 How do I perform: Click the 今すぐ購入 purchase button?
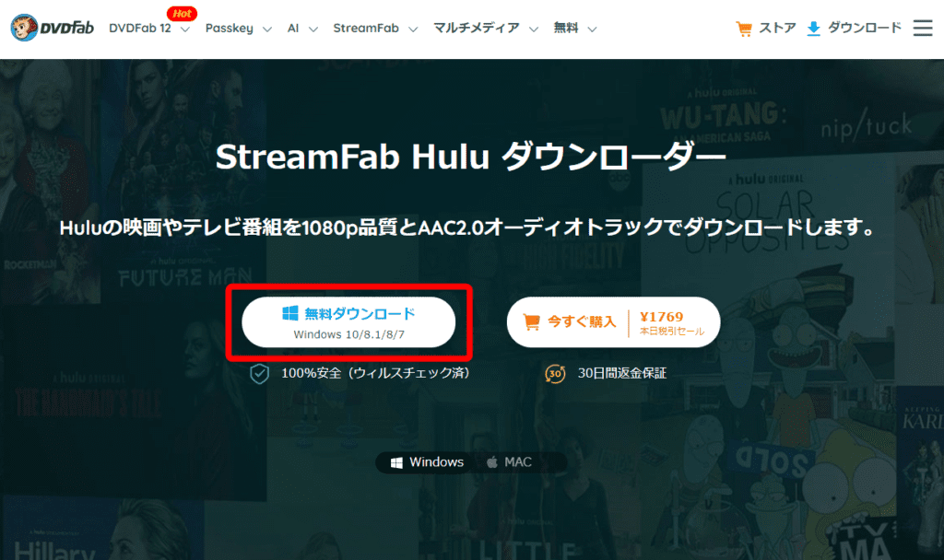581,321
